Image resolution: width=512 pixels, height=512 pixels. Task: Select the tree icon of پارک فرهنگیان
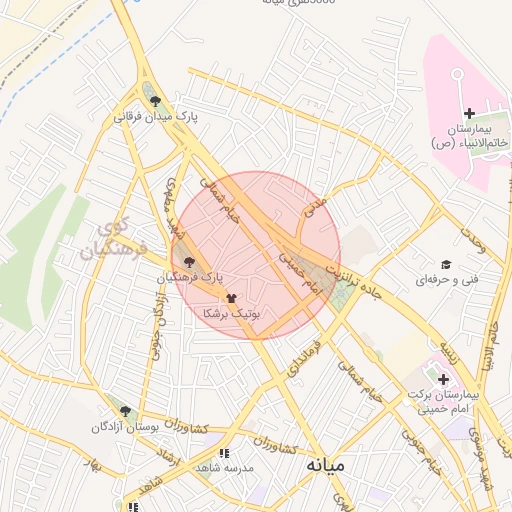(189, 262)
